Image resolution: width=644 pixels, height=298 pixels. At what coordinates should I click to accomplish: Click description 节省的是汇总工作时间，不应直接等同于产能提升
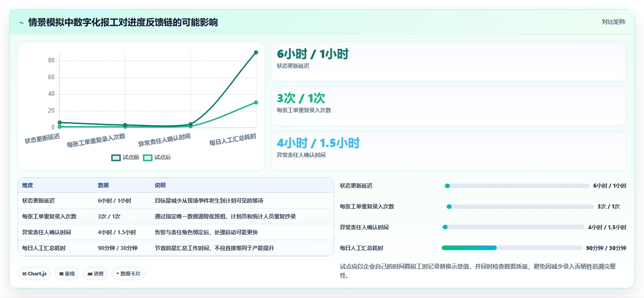(214, 248)
